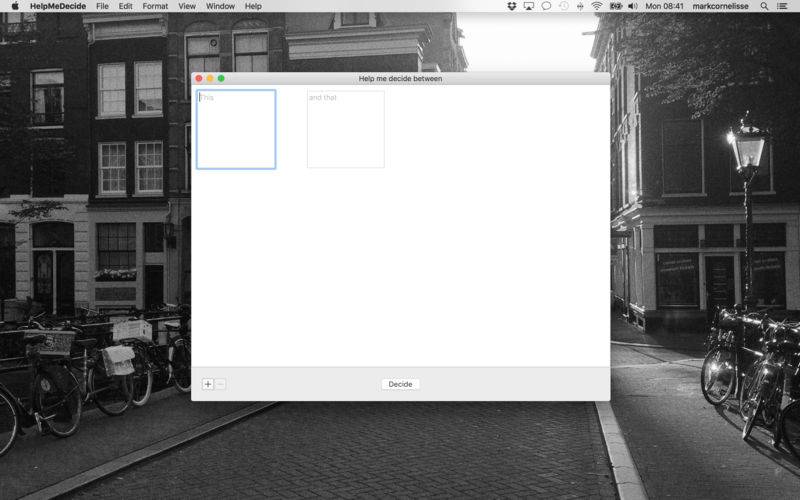800x500 pixels.
Task: Close the Help me decide window
Action: coord(199,78)
